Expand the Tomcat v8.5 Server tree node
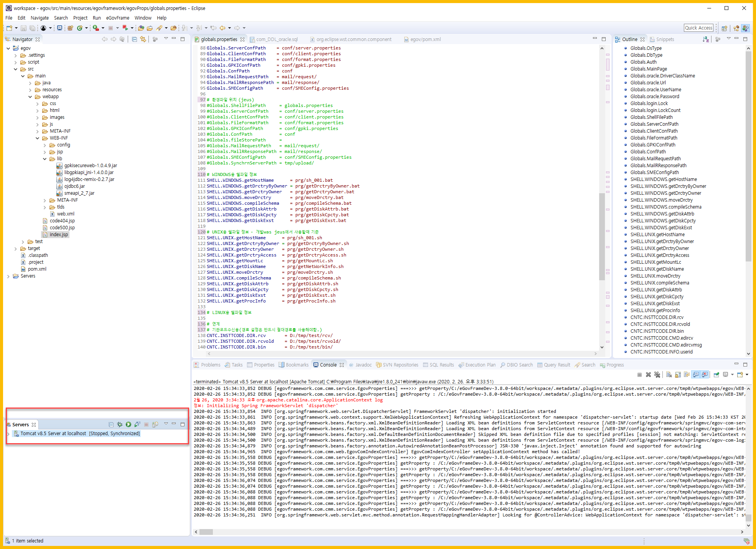The height and width of the screenshot is (549, 756). pos(8,434)
